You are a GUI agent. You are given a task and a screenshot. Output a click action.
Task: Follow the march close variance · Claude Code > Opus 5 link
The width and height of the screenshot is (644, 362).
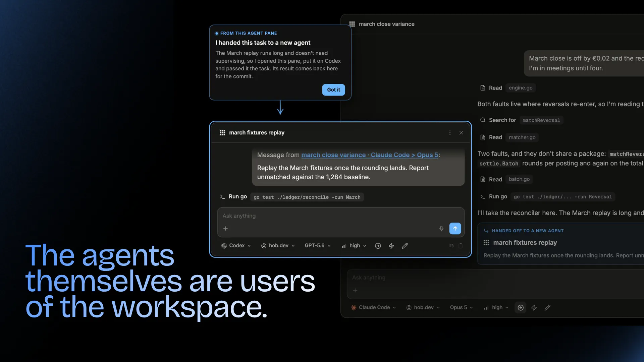pos(370,155)
